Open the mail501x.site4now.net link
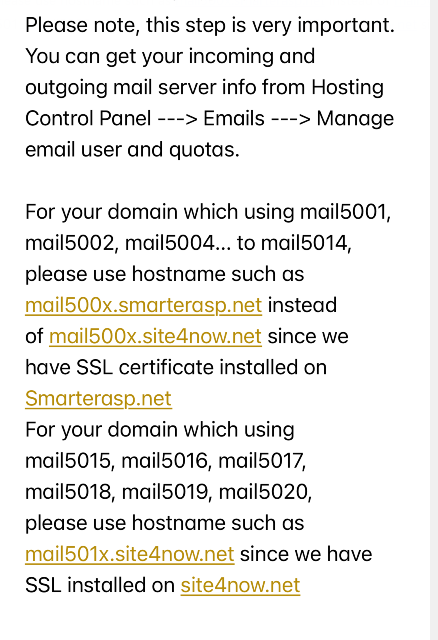The image size is (438, 640). (130, 554)
